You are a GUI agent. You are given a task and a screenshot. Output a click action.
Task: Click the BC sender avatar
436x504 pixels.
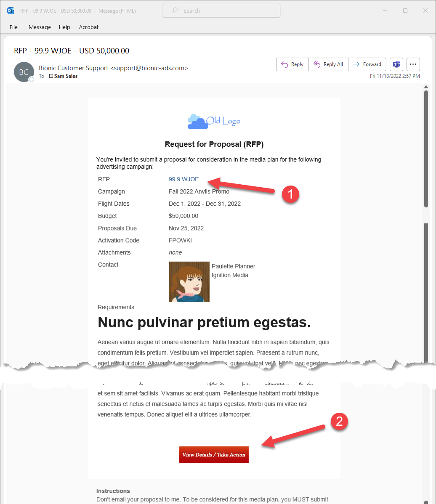tap(24, 72)
